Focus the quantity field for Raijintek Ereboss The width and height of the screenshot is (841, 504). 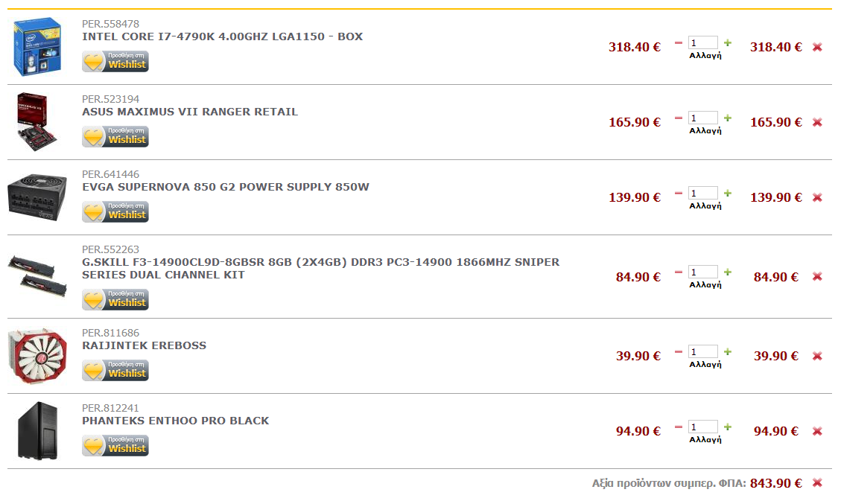point(702,351)
